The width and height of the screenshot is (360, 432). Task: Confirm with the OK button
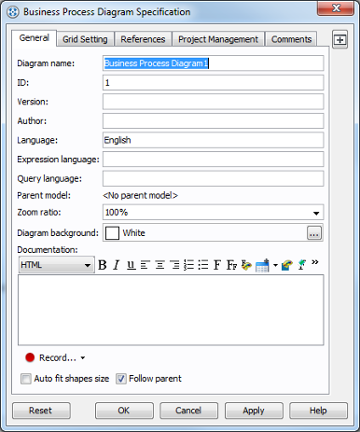click(124, 410)
